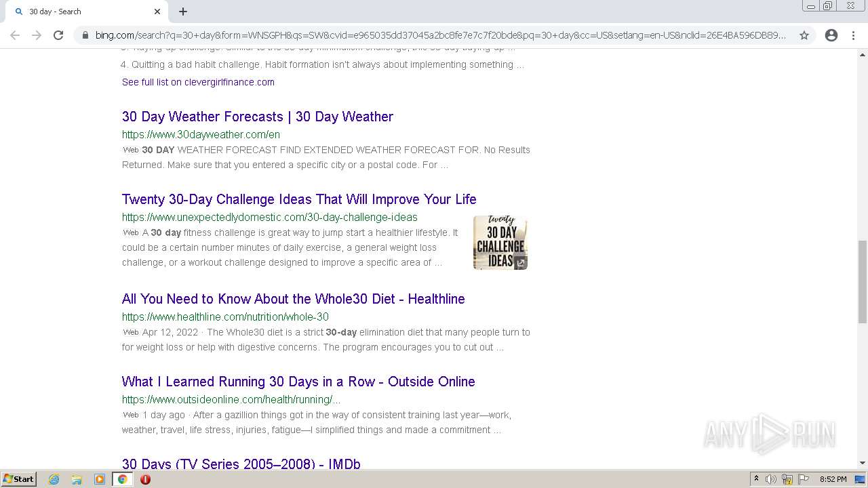The image size is (868, 488).
Task: Open 'All You Need to Know About the Whole30 Diet' result
Action: 294,299
